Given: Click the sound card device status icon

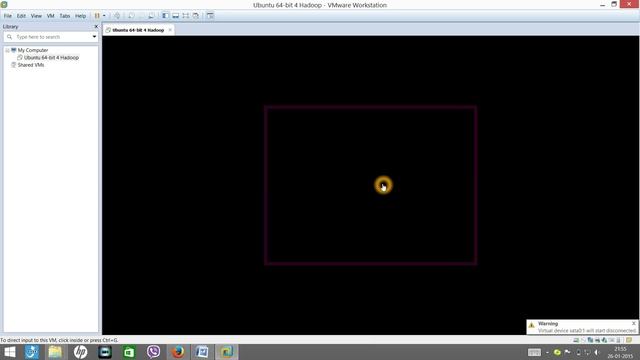Looking at the screenshot, I should pyautogui.click(x=604, y=340).
